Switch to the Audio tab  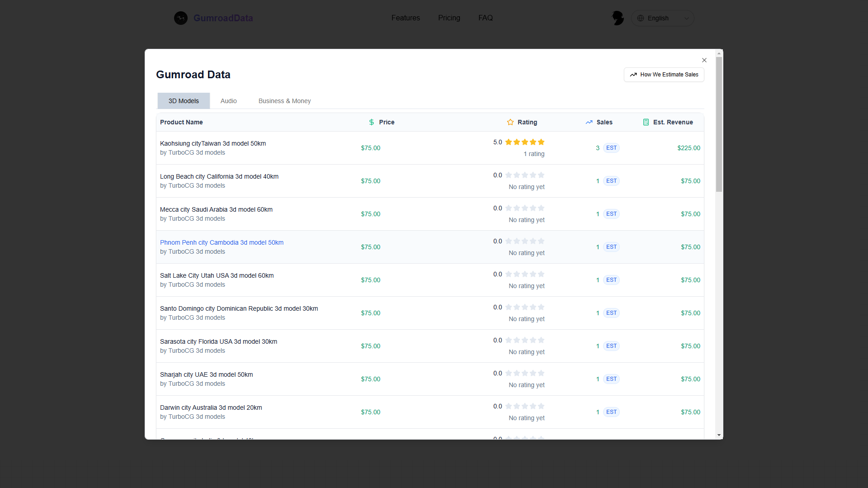click(x=229, y=101)
